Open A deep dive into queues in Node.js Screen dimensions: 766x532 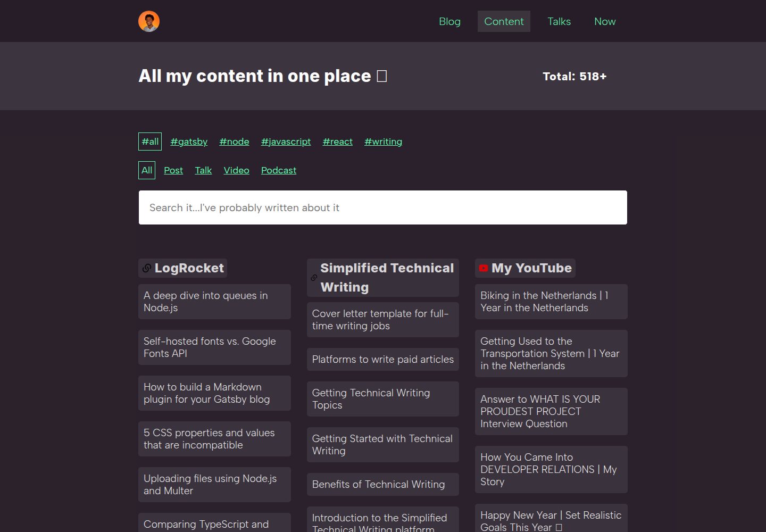coord(214,302)
